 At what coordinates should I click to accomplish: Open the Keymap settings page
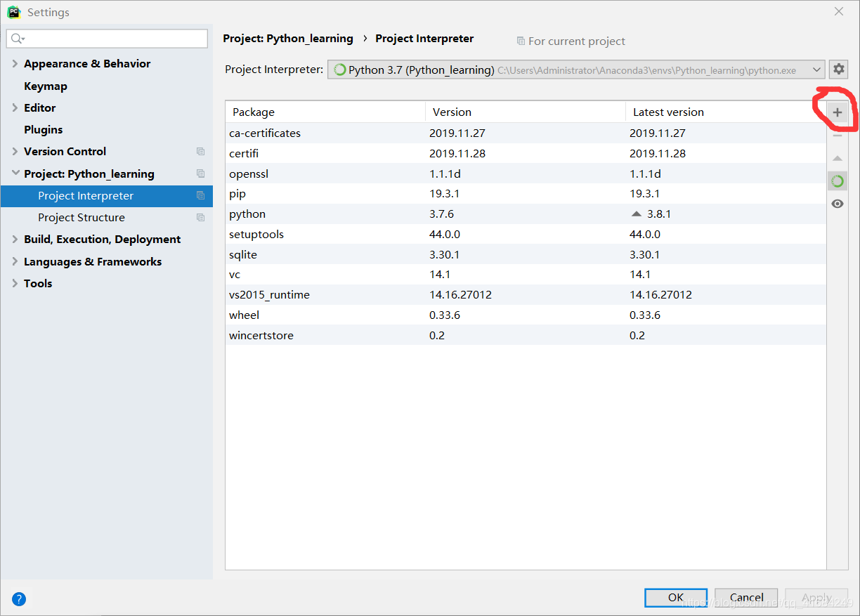pyautogui.click(x=46, y=86)
